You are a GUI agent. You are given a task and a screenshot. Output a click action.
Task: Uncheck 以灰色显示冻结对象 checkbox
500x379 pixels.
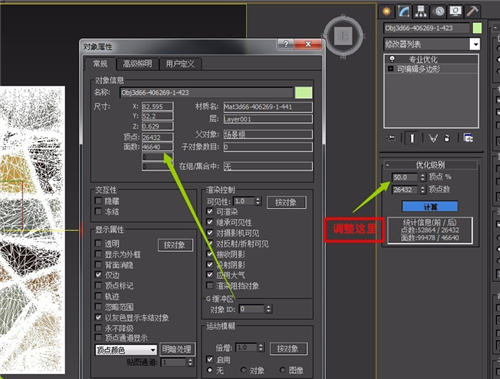[98, 317]
